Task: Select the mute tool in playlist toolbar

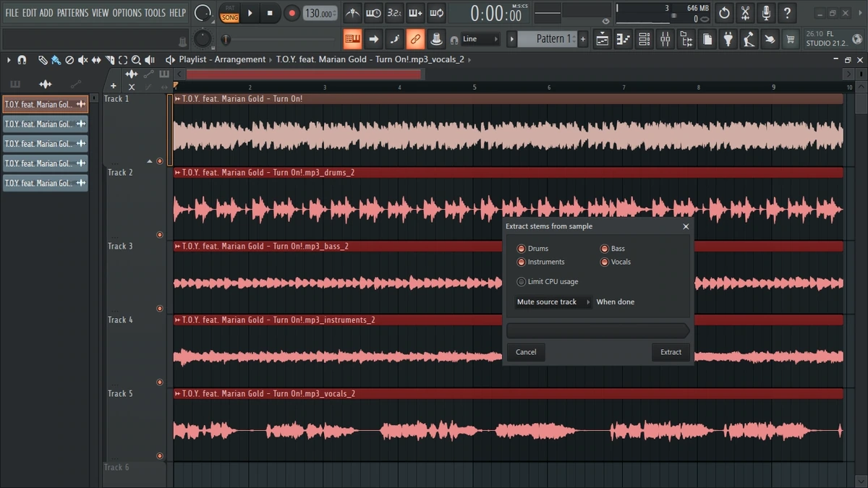Action: [82, 60]
